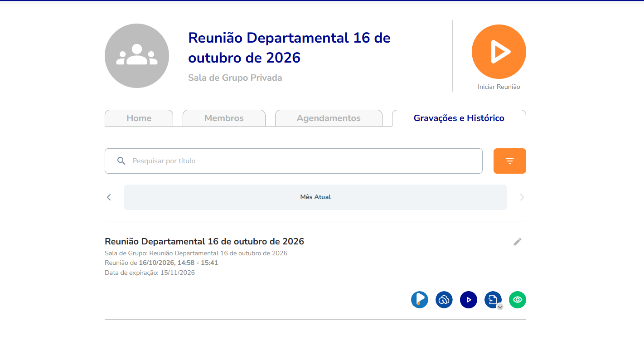Click the recording title in the list entry

point(204,241)
